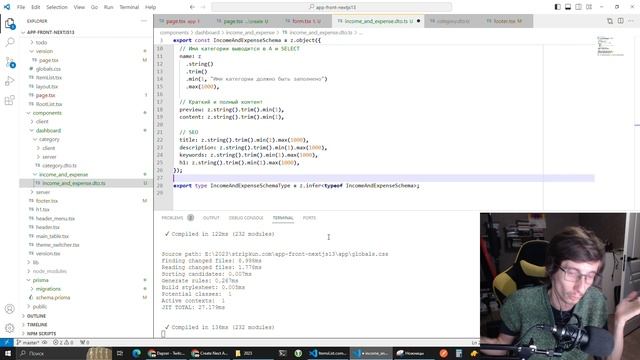Toggle the secondary side bar layout icon
Viewport: 640px width, 360px height.
click(x=578, y=7)
